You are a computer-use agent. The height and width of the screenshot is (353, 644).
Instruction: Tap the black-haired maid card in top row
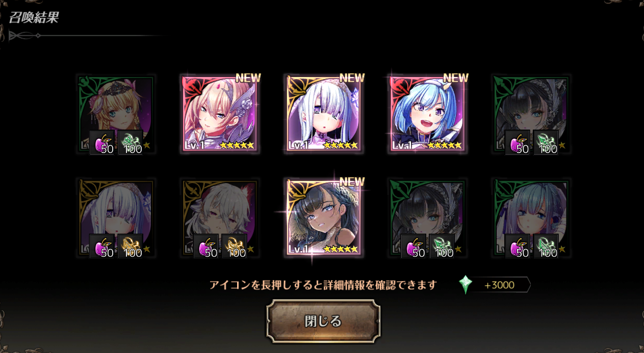click(x=531, y=114)
